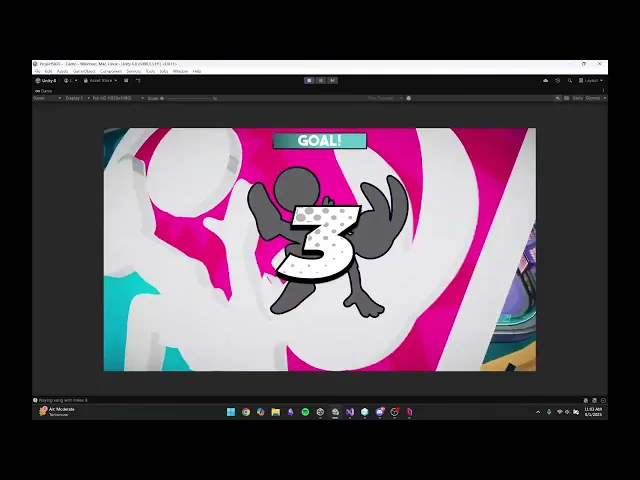Open the account dropdown in the toolbar
This screenshot has height=480, width=640.
71,81
